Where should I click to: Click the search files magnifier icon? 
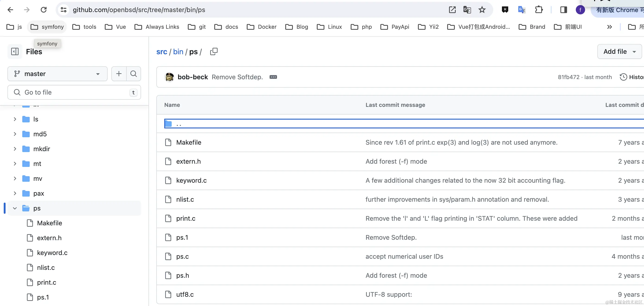[x=133, y=74]
